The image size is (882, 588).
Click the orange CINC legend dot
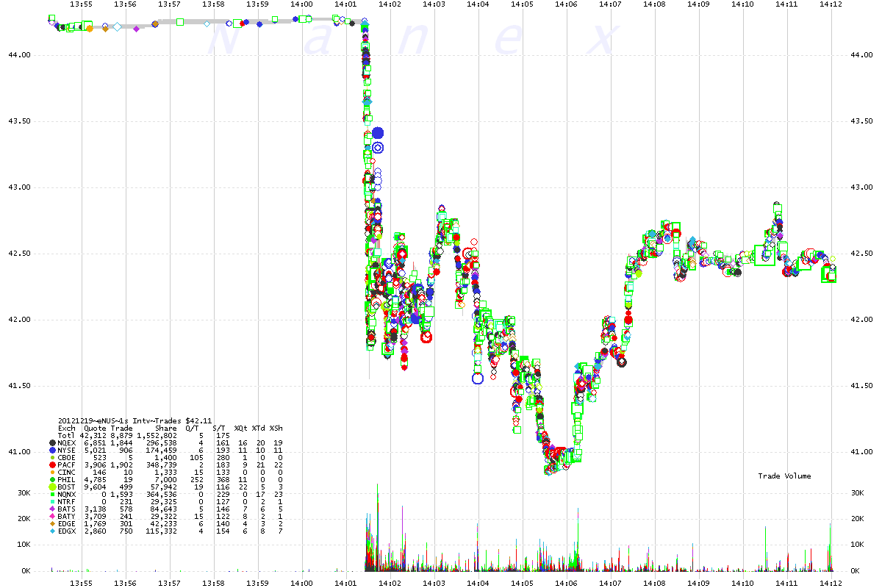tap(51, 472)
